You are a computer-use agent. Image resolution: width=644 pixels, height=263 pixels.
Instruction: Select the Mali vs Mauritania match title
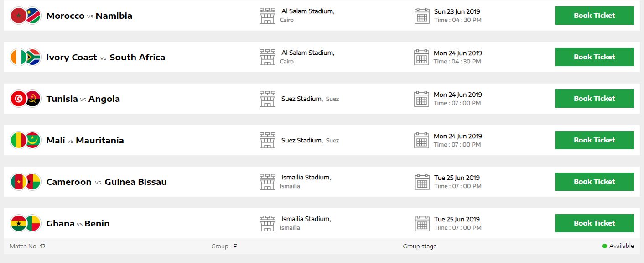[x=85, y=141]
